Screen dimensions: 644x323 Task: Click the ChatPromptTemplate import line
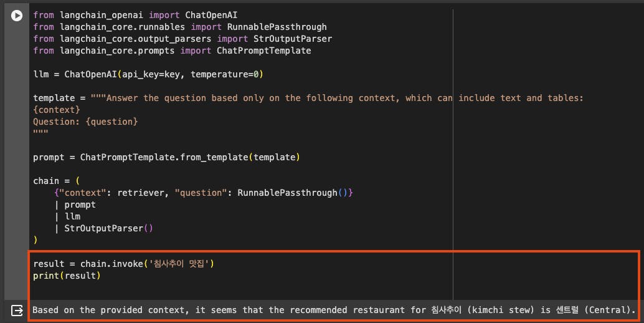point(172,51)
